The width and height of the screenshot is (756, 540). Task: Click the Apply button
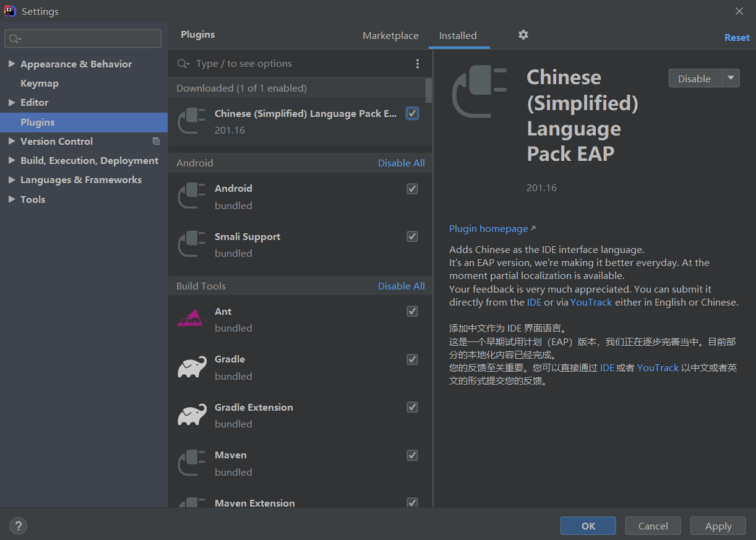point(718,526)
